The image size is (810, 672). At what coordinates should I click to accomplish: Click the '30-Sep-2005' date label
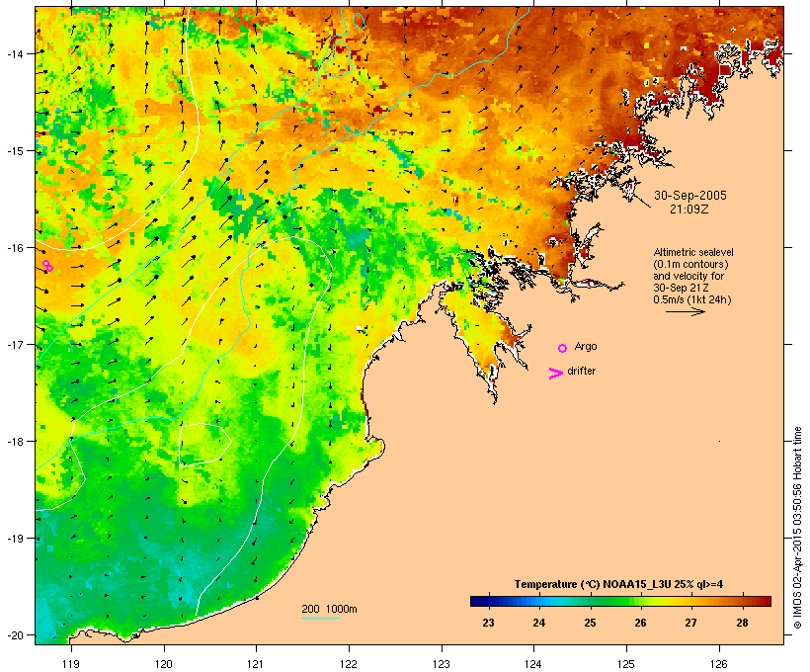[690, 196]
